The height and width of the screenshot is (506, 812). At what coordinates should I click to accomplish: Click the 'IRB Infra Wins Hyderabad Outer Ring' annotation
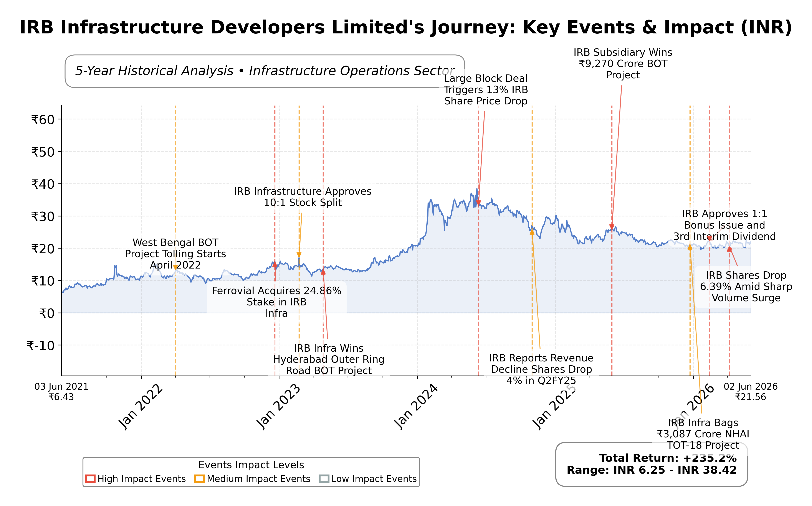point(329,359)
